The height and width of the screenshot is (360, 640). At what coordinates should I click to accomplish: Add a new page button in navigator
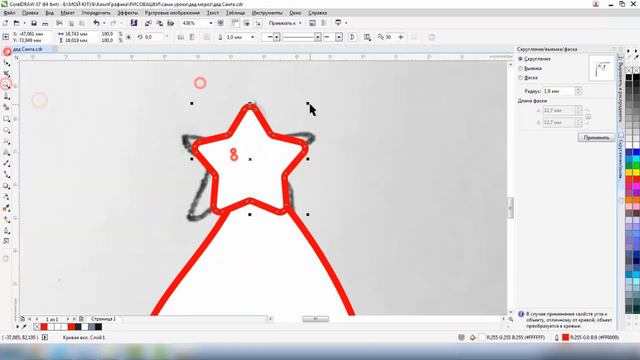tap(81, 319)
